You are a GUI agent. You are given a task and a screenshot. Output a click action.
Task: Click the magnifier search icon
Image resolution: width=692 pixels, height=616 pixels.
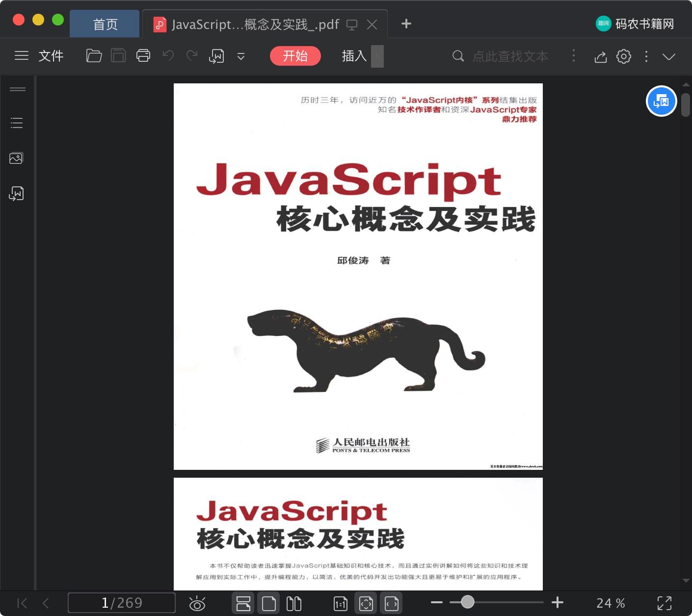[x=458, y=56]
